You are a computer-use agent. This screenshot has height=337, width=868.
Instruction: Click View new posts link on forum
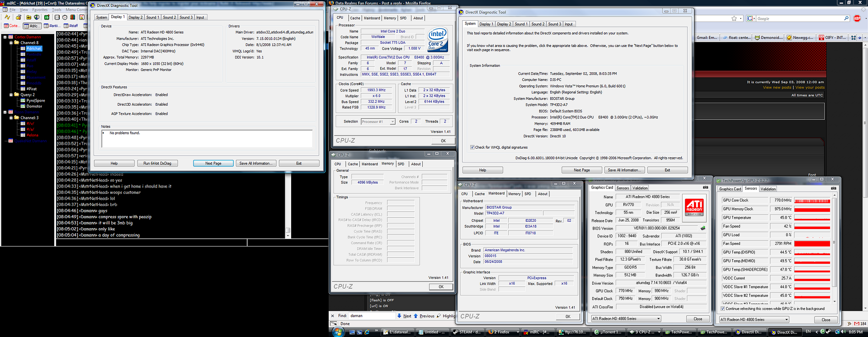777,88
